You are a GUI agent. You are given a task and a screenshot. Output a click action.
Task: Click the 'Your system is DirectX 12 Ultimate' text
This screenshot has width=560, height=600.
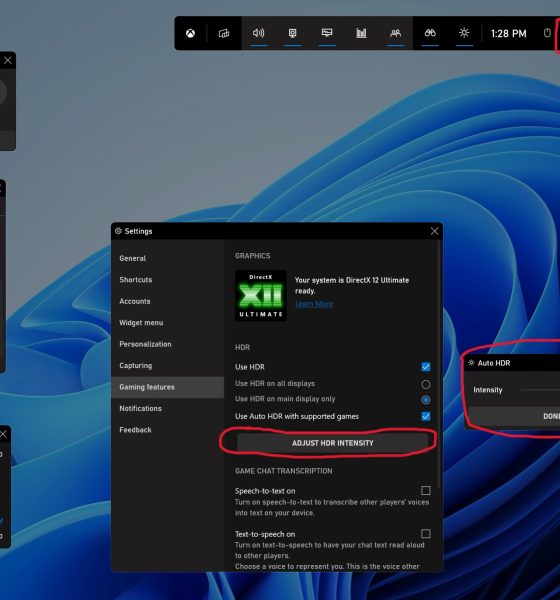click(352, 285)
